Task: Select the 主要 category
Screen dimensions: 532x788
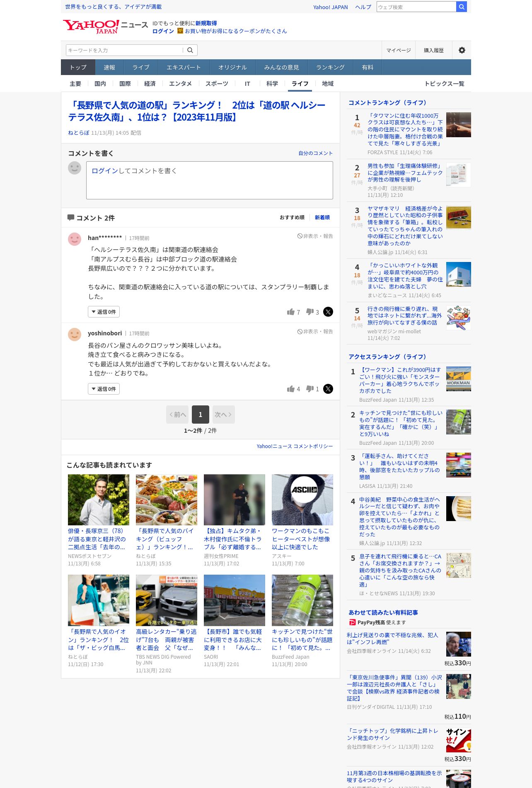Action: click(x=75, y=84)
